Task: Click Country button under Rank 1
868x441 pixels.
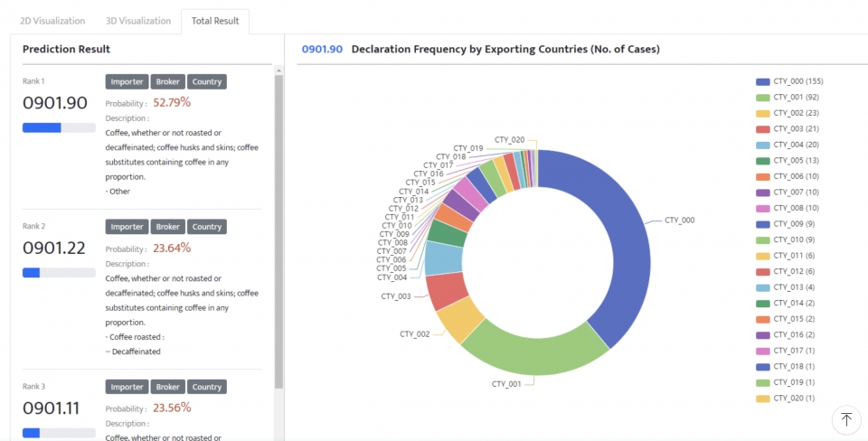Action: (x=207, y=81)
